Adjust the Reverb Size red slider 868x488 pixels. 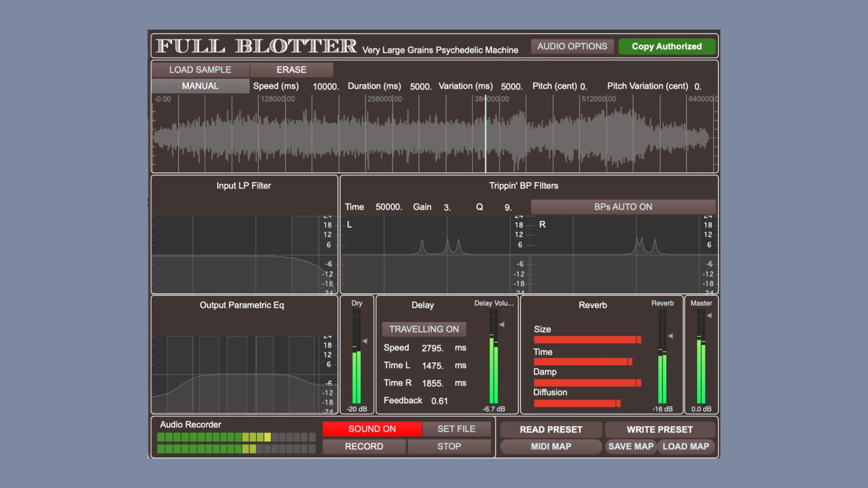click(x=587, y=340)
